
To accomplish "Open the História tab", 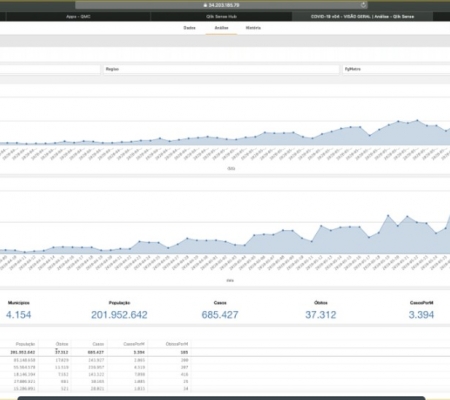I will 253,28.
